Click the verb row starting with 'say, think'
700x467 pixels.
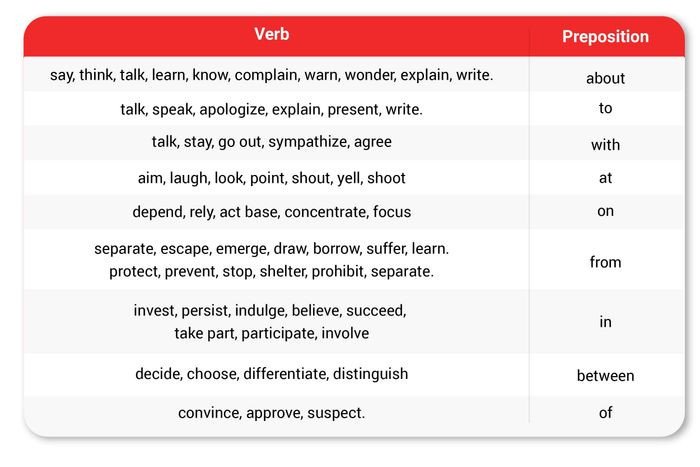click(272, 75)
